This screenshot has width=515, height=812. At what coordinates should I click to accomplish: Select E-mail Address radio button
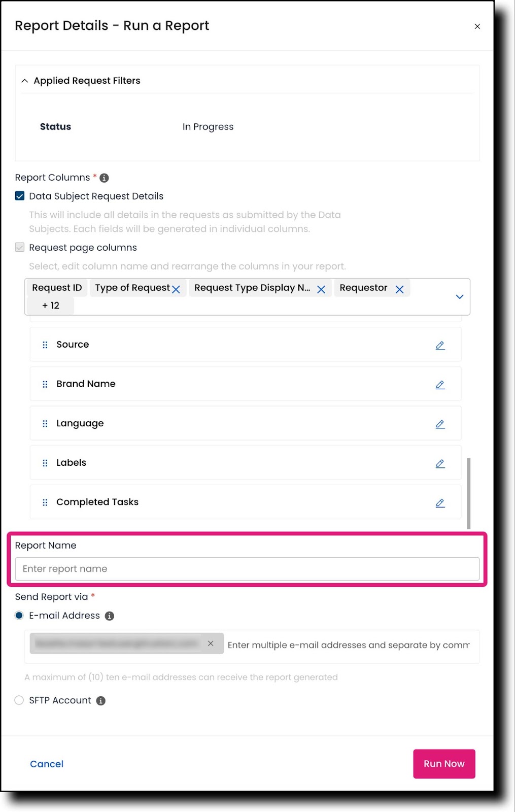pyautogui.click(x=19, y=616)
